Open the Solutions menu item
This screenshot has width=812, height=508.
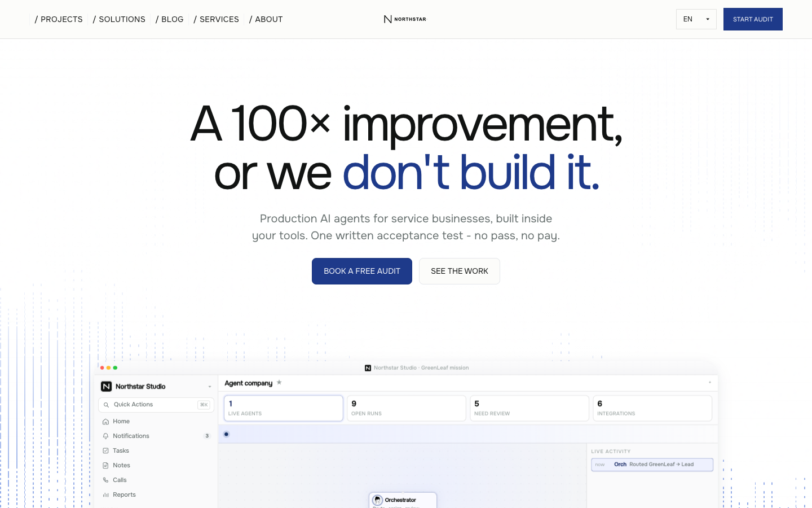pos(119,19)
